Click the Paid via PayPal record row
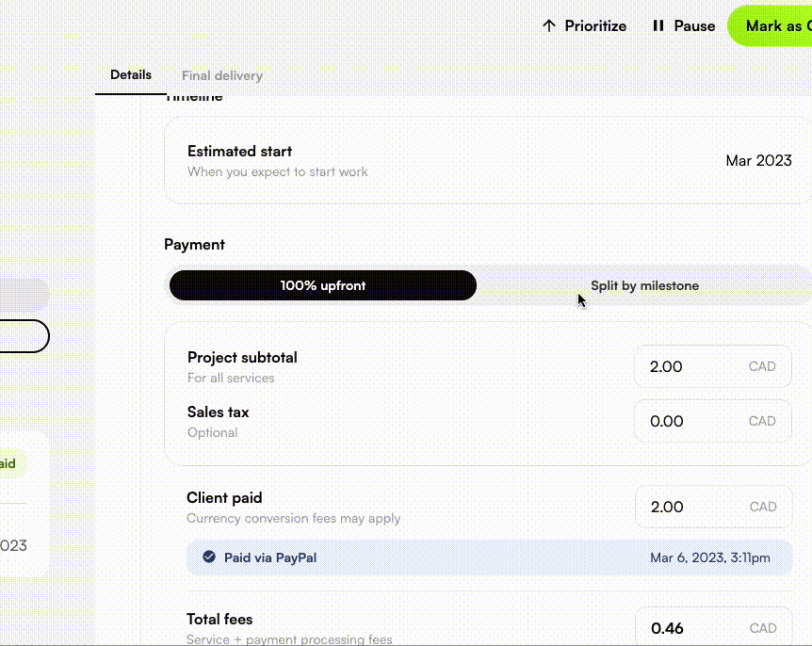The width and height of the screenshot is (812, 646). click(x=488, y=557)
